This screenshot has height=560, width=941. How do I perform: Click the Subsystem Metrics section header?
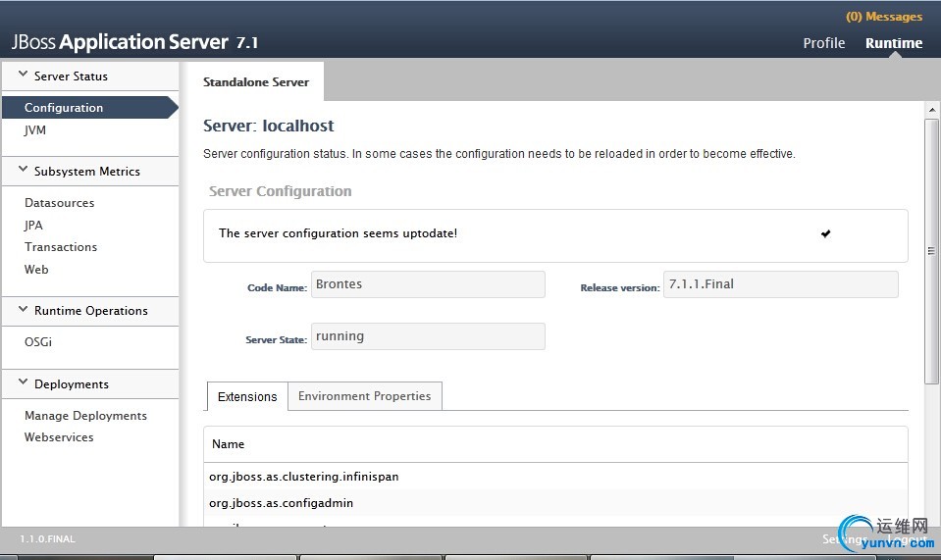pos(90,172)
